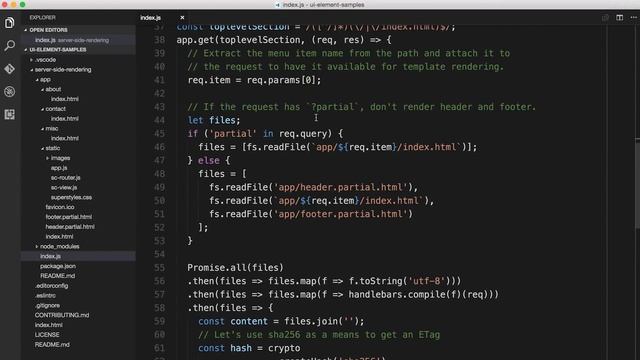Open package.json file
This screenshot has height=360, width=640.
(58, 266)
